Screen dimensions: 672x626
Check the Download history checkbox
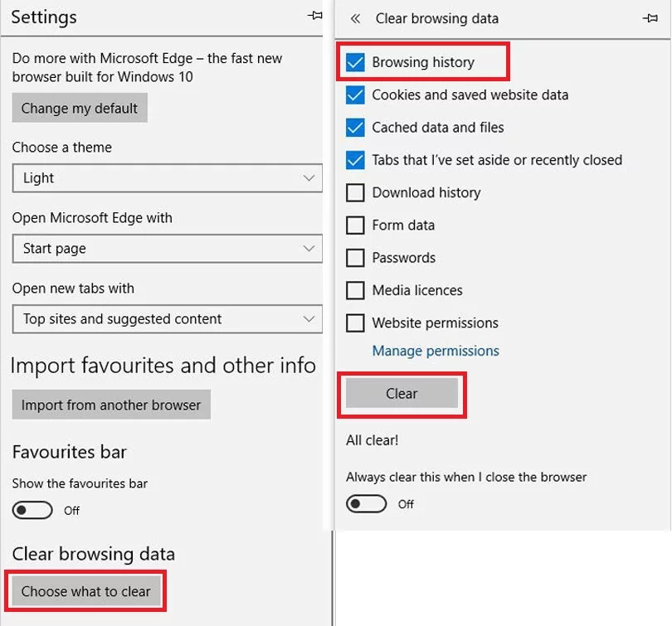click(355, 192)
